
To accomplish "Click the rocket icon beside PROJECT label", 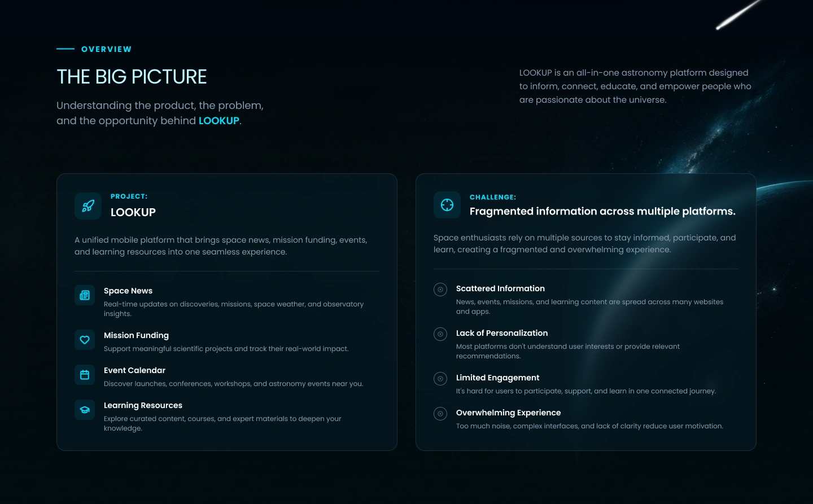I will pos(88,205).
